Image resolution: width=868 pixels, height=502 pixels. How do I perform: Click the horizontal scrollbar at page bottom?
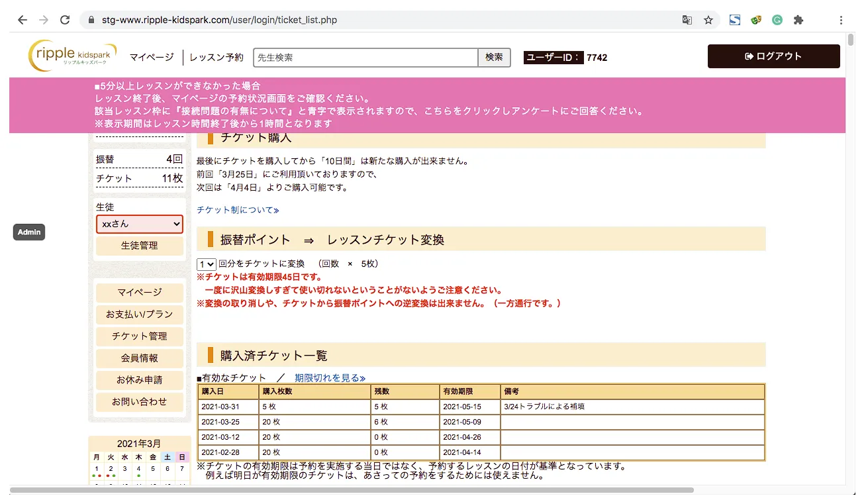pos(351,490)
